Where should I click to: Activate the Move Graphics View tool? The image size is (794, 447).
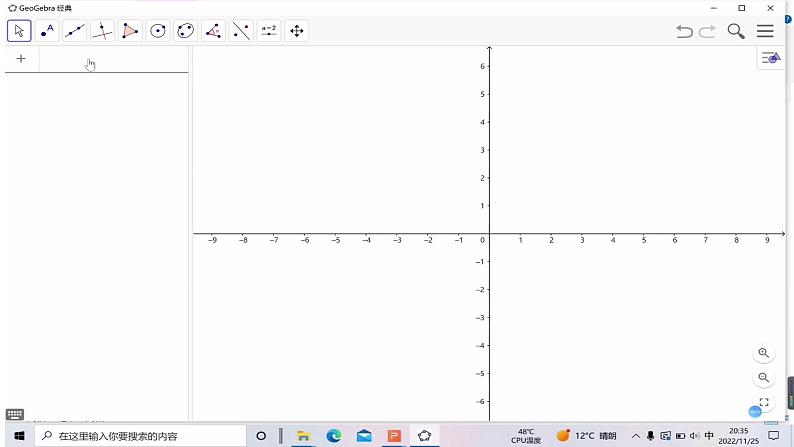[296, 31]
